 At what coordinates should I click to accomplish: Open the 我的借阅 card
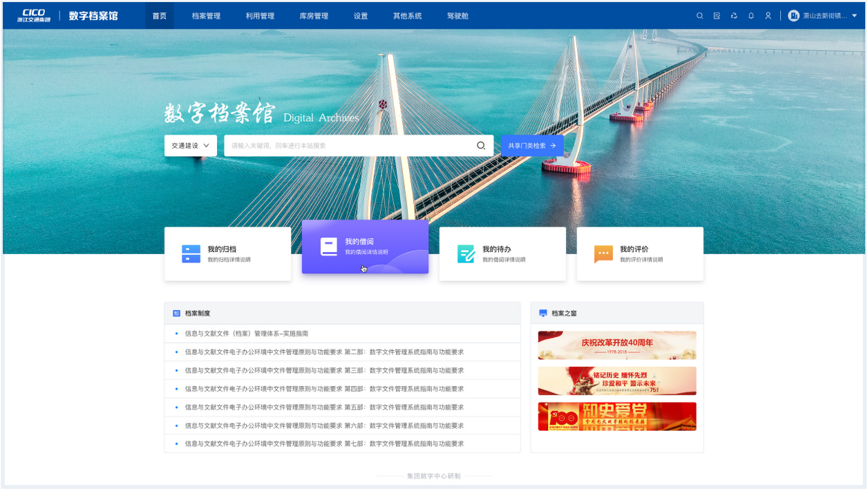(x=365, y=247)
